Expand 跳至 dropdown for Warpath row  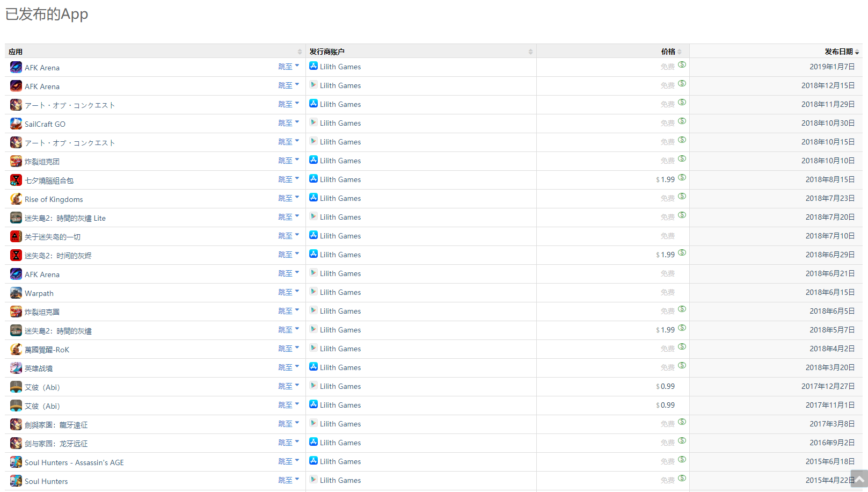pos(288,292)
